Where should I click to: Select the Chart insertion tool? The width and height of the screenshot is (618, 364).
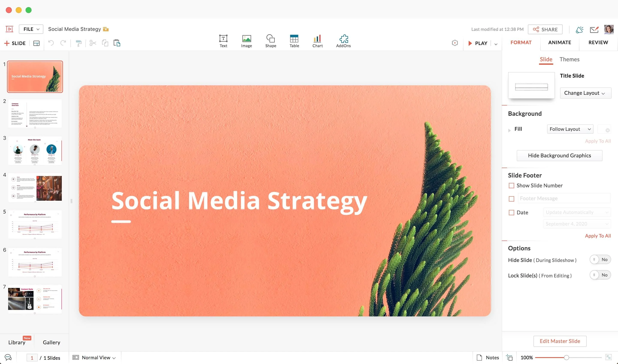coord(317,41)
